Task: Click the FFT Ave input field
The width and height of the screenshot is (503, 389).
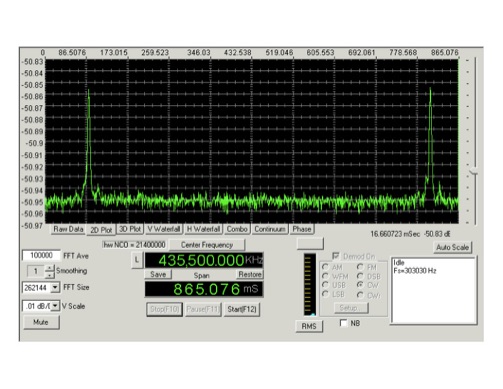Action: (41, 256)
